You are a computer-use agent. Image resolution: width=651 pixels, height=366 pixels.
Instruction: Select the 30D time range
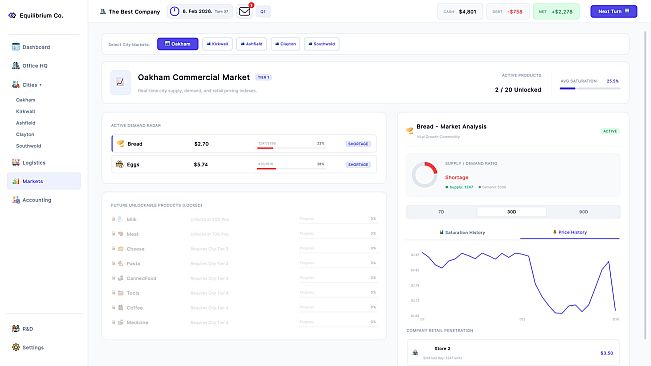512,212
